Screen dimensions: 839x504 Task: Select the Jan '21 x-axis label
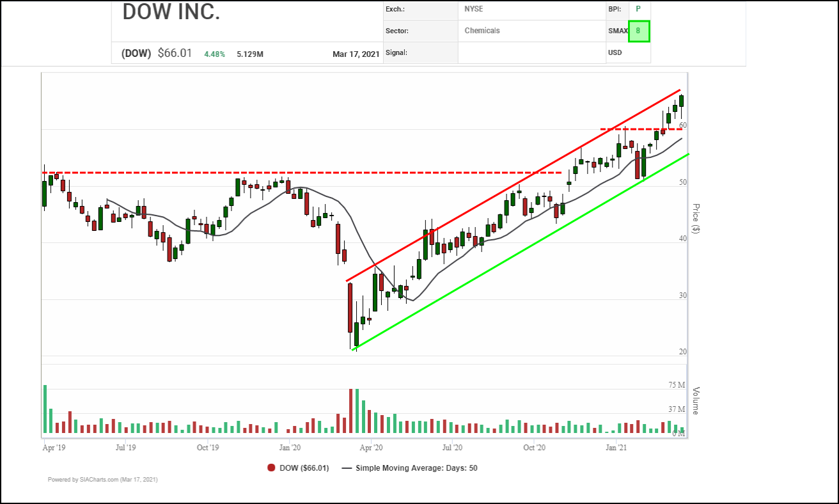(x=616, y=447)
